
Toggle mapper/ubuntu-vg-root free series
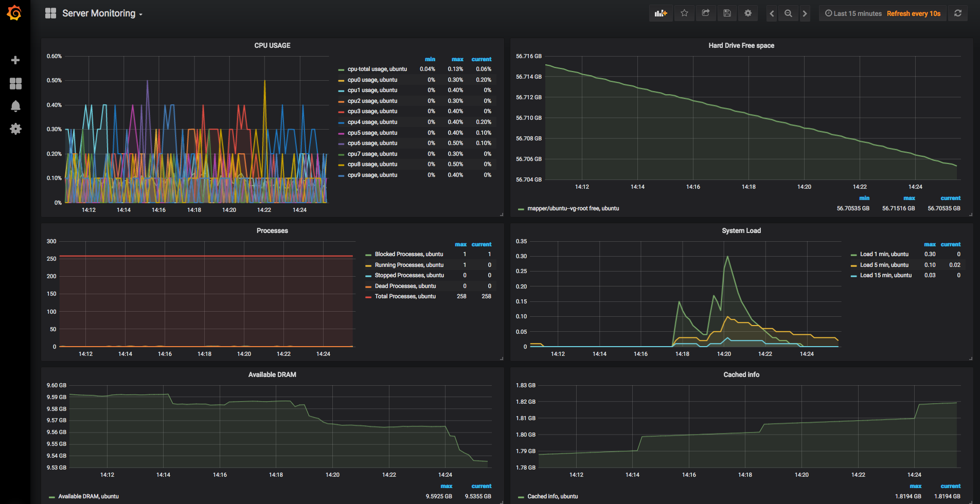573,208
